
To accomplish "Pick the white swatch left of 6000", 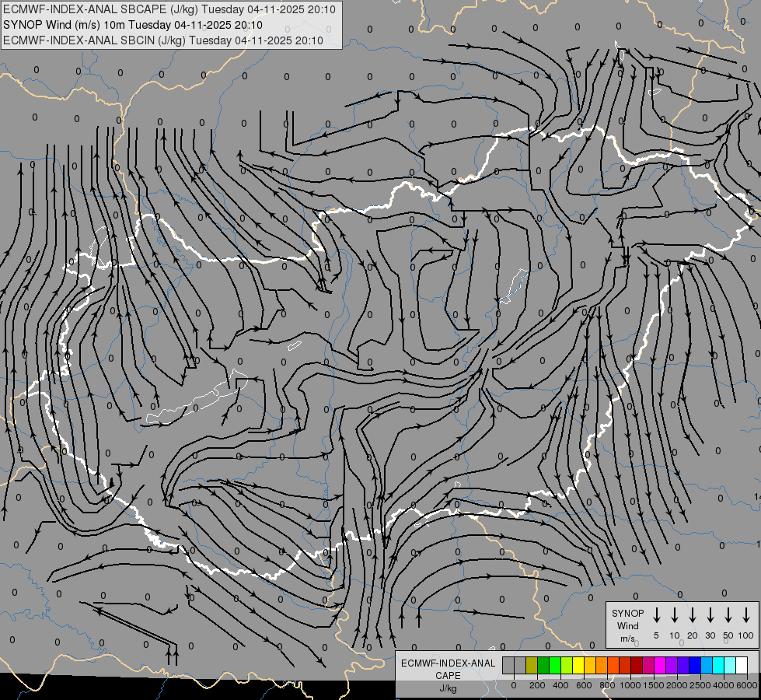I will click(x=742, y=666).
